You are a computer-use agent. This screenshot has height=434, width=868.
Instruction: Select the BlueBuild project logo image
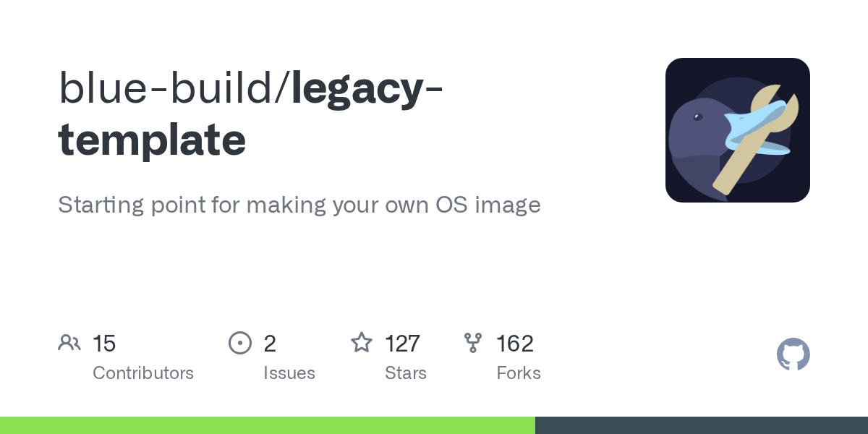(737, 130)
